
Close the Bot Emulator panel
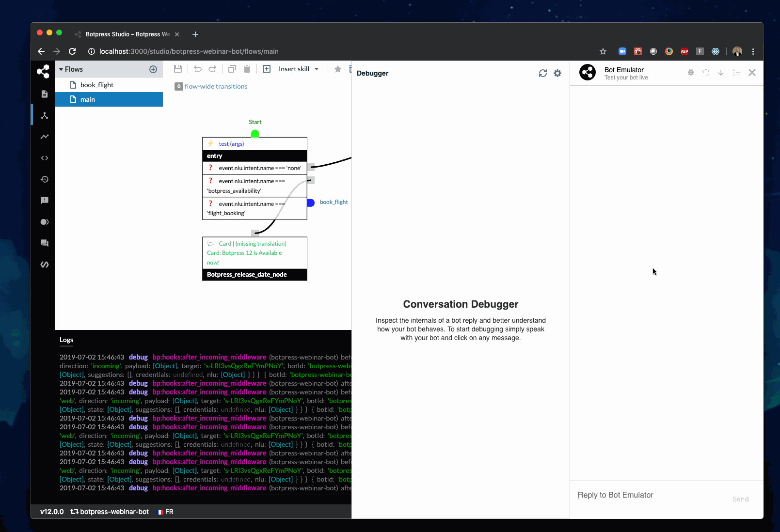coord(752,72)
